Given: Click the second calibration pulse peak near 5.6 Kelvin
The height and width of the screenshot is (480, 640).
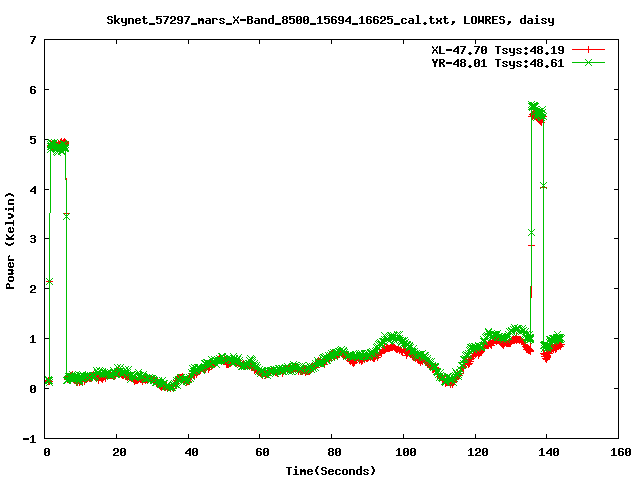Looking at the screenshot, I should pyautogui.click(x=537, y=113).
